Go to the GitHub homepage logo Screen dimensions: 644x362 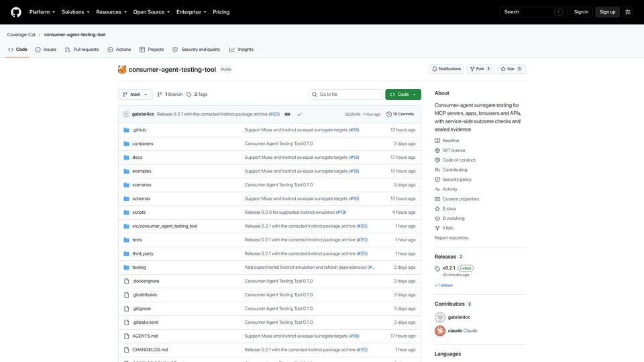[16, 12]
